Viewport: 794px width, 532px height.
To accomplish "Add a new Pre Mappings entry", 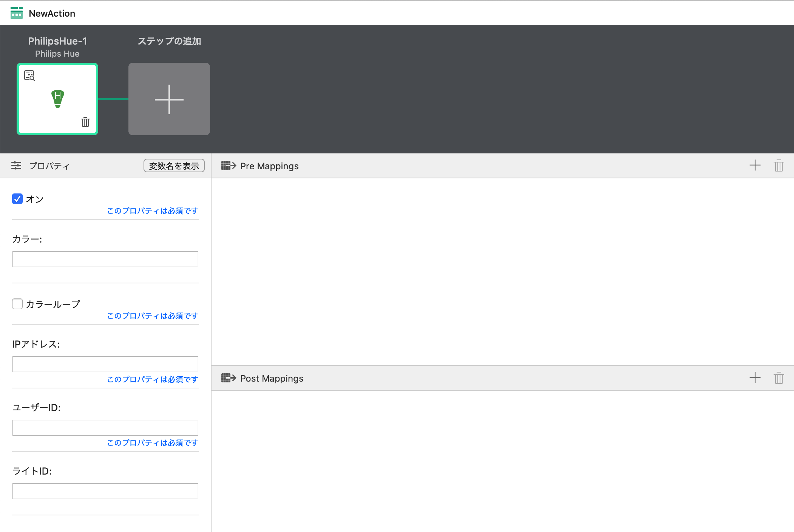I will (x=755, y=165).
